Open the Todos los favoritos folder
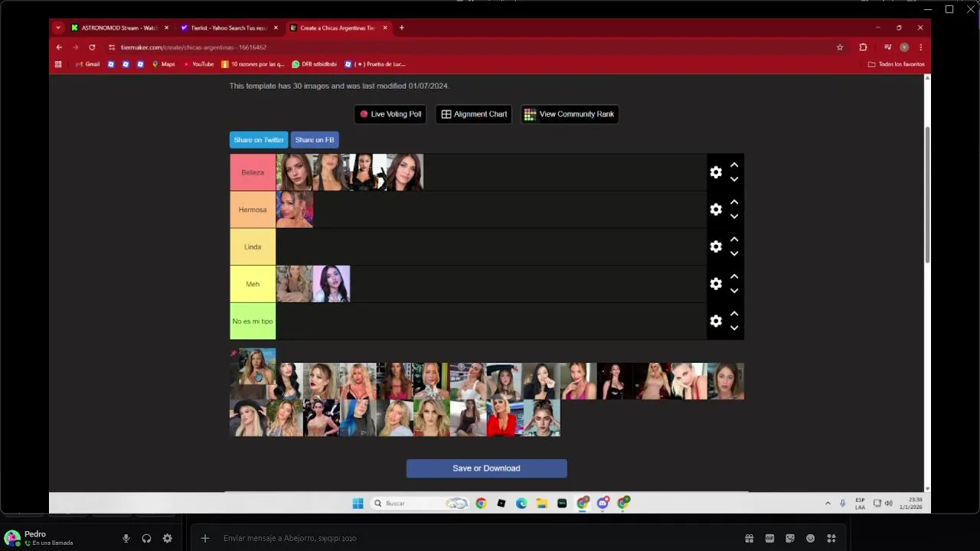Image resolution: width=980 pixels, height=551 pixels. (896, 64)
